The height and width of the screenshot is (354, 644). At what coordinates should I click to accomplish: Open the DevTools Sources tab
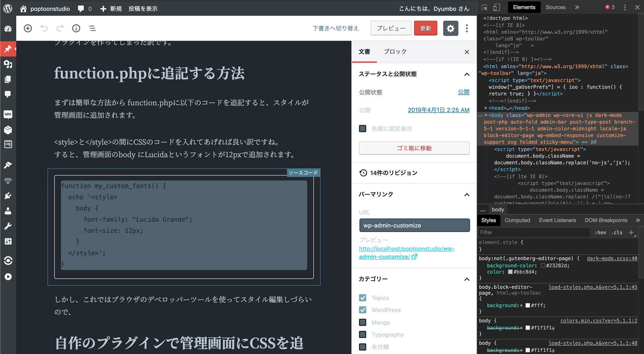[x=555, y=7]
